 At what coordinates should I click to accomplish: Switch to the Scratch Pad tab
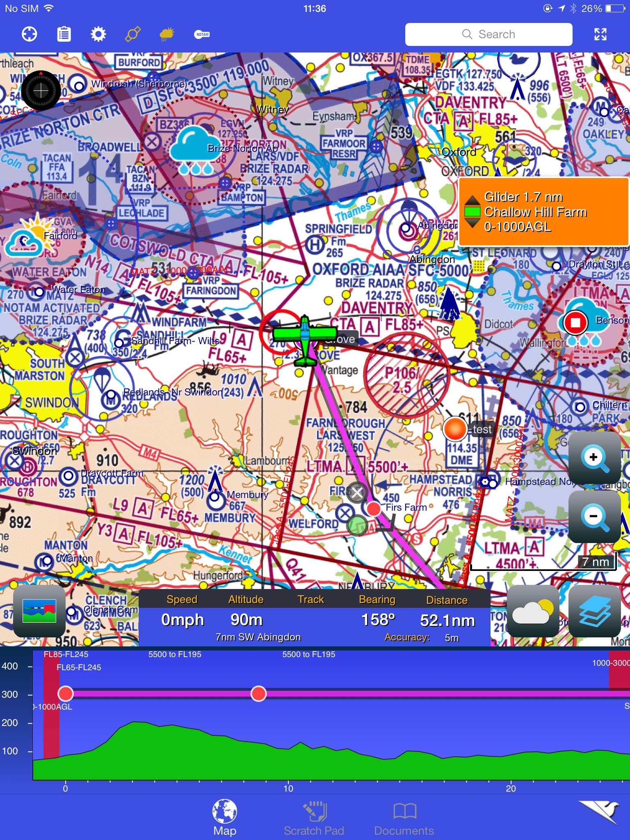314,817
